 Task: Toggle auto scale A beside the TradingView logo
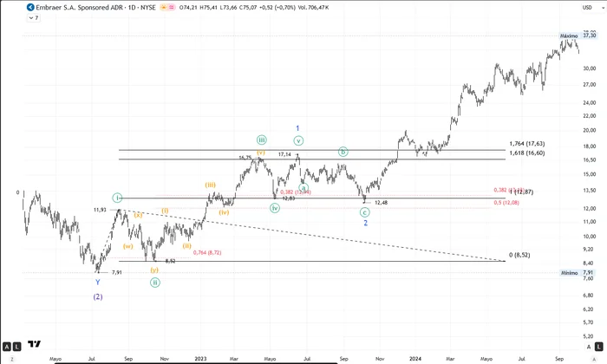pos(7,347)
